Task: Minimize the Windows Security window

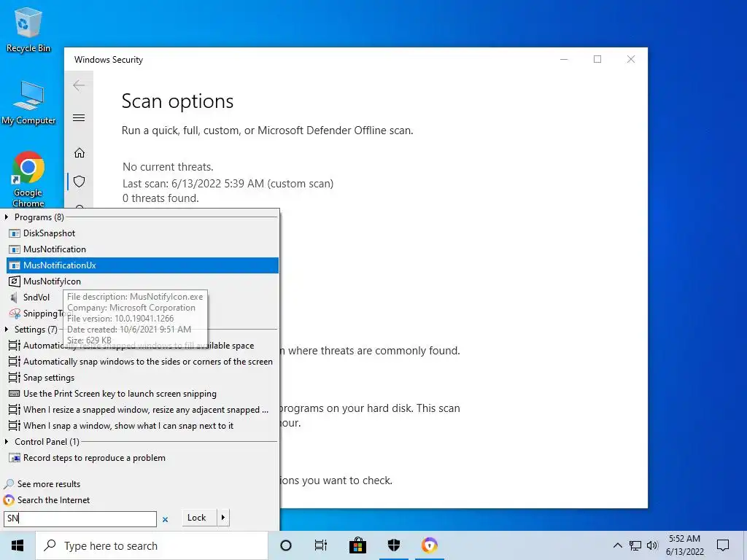Action: click(x=564, y=59)
